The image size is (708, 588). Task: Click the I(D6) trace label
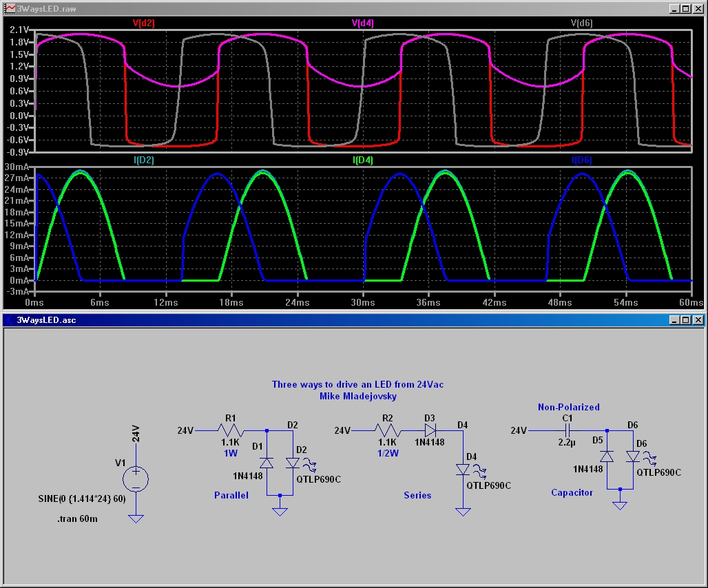[x=581, y=160]
